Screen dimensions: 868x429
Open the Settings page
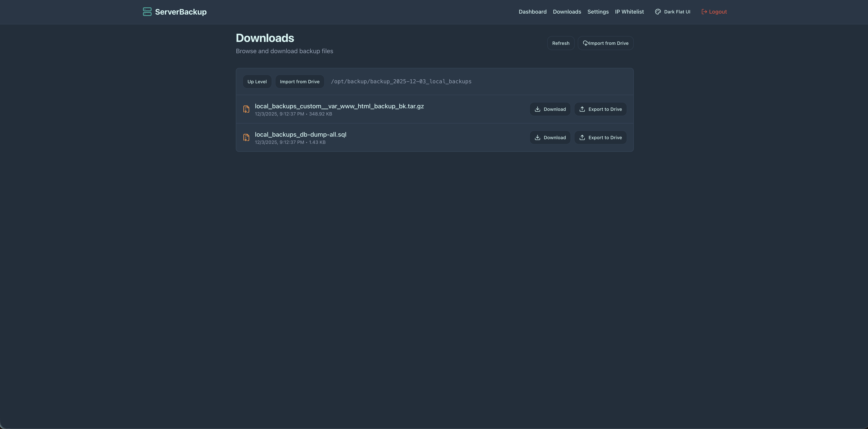coord(598,11)
